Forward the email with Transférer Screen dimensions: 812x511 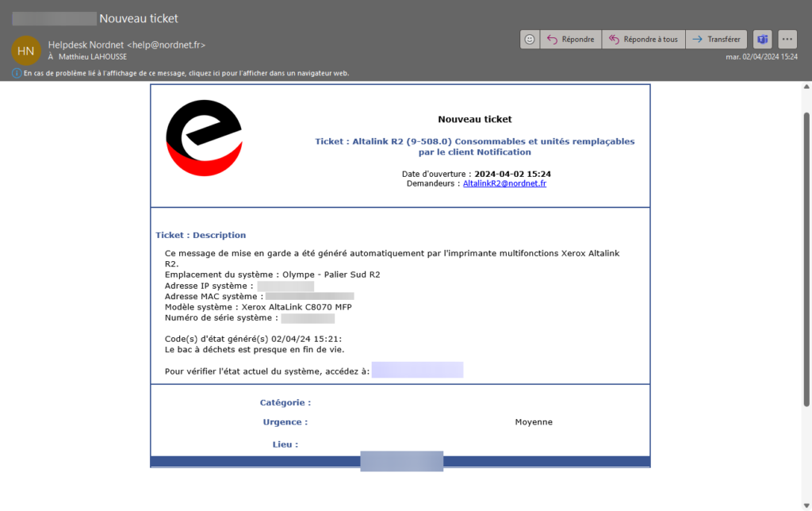[x=716, y=39]
